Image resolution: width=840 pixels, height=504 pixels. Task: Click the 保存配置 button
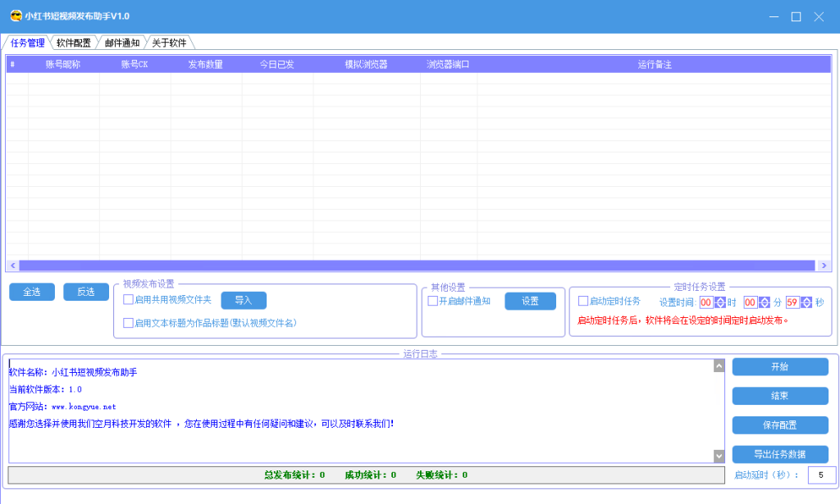780,425
